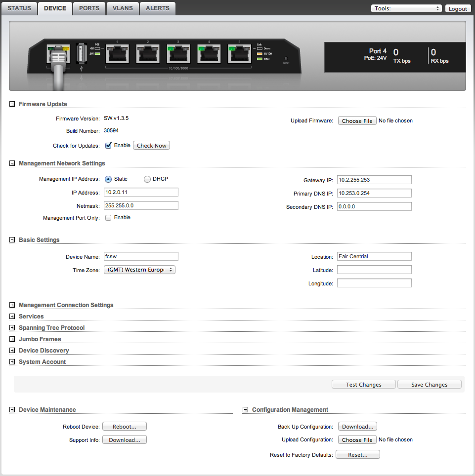The image size is (475, 476).
Task: Collapse the Firmware Update section icon
Action: point(12,104)
